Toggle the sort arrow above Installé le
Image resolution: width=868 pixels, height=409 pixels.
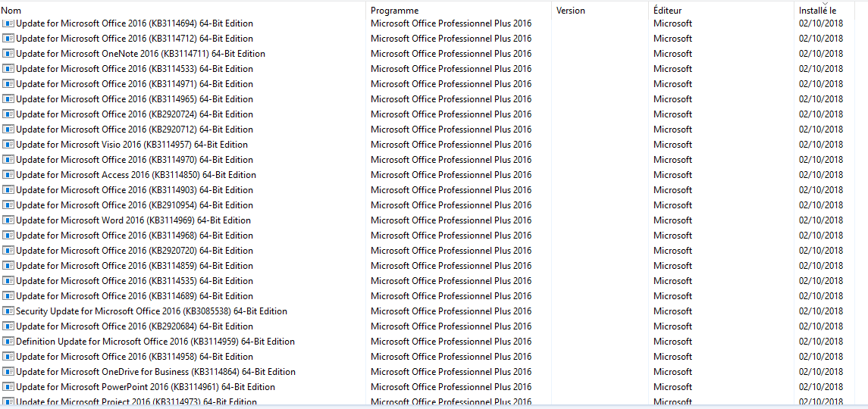825,3
